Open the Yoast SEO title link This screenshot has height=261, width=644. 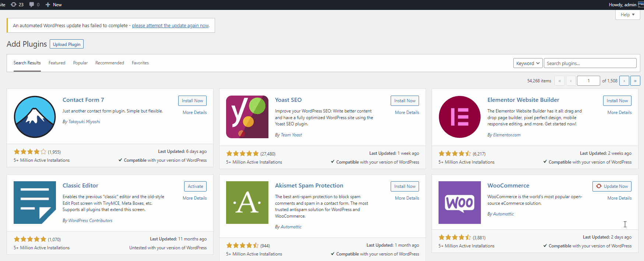[x=288, y=100]
